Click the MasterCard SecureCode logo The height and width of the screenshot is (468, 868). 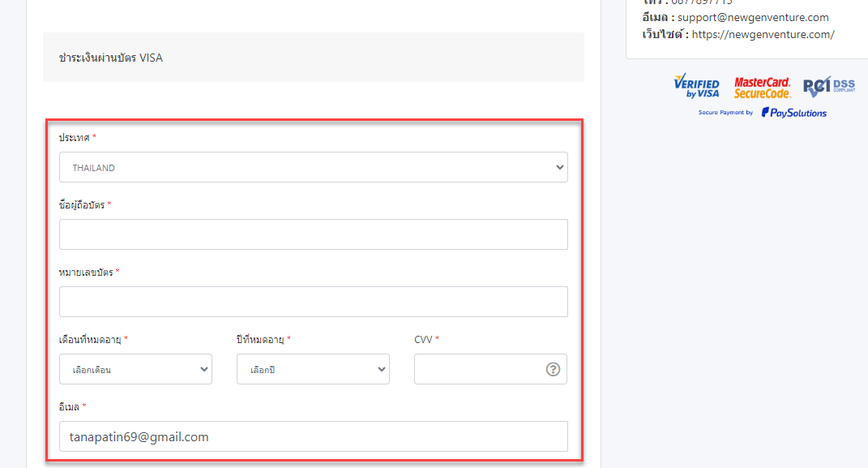pos(762,88)
